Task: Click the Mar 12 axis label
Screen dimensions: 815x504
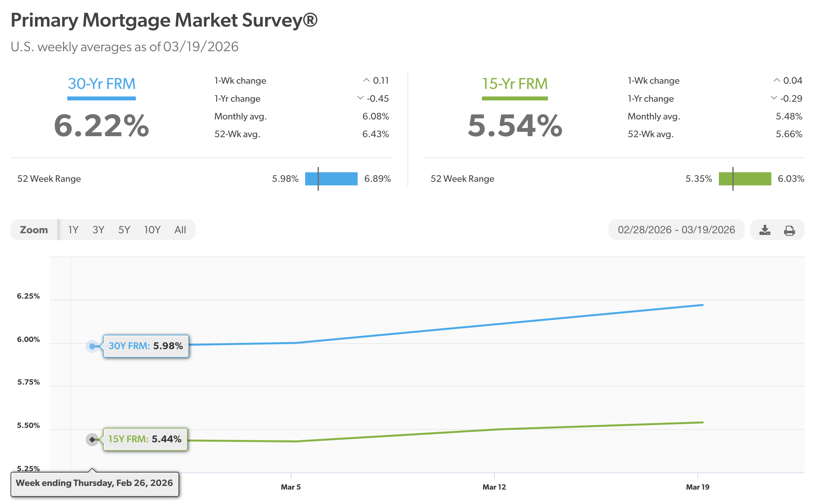Action: [x=494, y=487]
